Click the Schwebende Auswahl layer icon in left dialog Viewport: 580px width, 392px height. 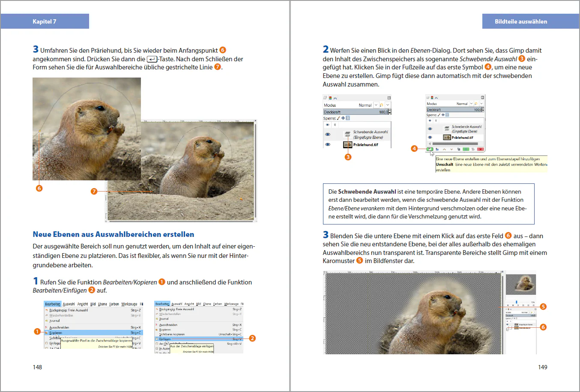click(347, 134)
